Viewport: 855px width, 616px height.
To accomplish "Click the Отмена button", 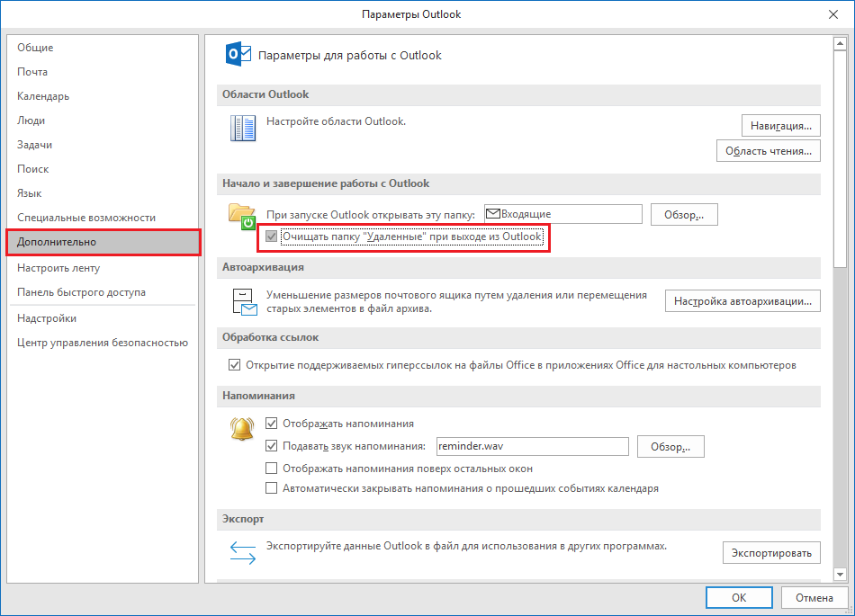I will (x=814, y=597).
